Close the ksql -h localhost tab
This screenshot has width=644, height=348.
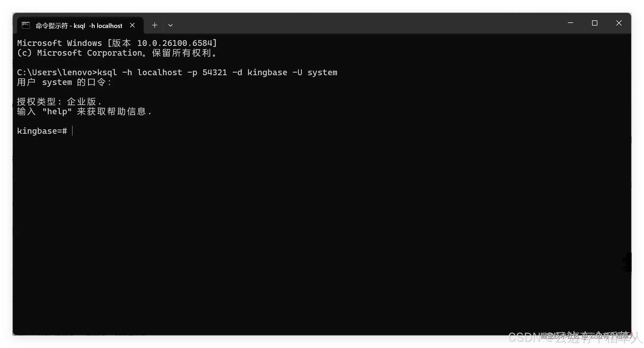(132, 25)
